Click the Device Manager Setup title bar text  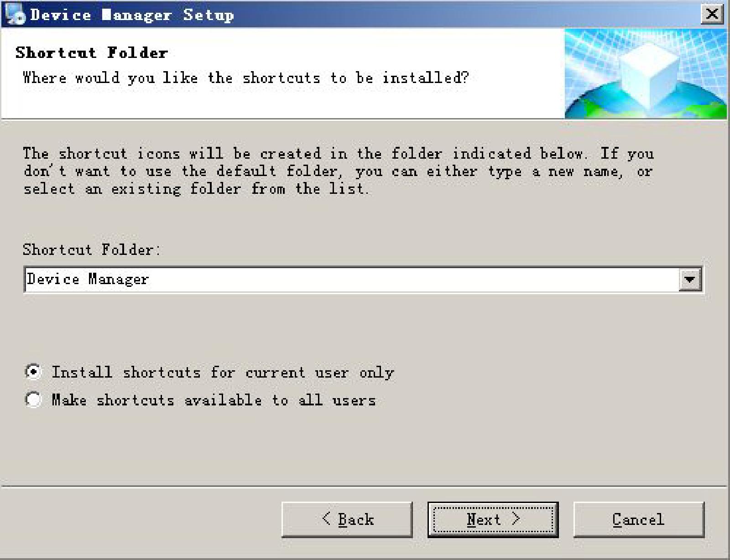click(132, 15)
